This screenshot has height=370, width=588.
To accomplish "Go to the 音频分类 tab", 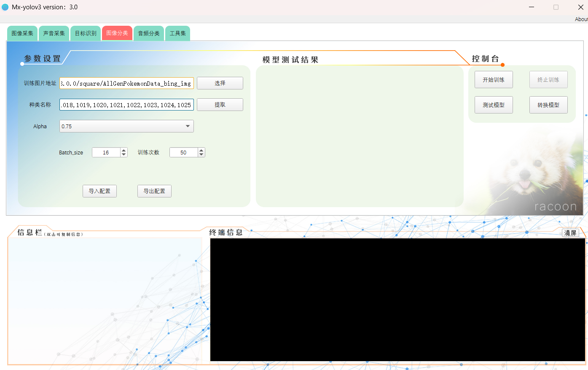I will coord(149,33).
